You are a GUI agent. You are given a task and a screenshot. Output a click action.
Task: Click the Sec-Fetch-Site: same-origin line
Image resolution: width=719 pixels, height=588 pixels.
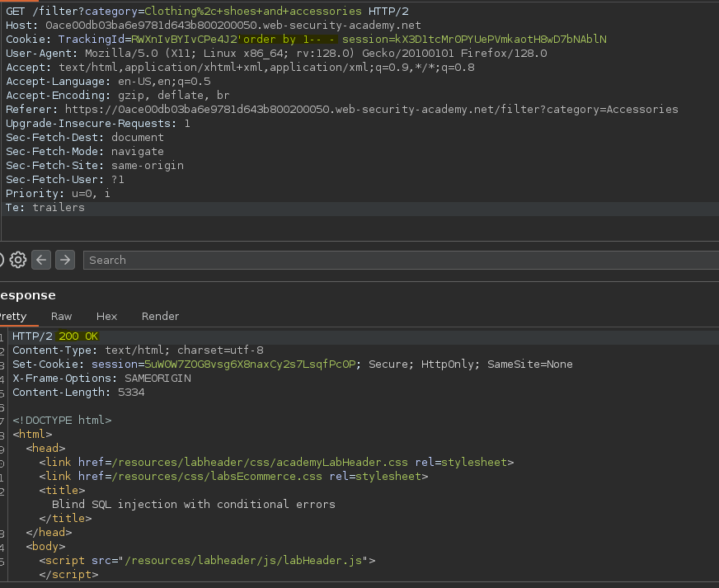tap(95, 166)
